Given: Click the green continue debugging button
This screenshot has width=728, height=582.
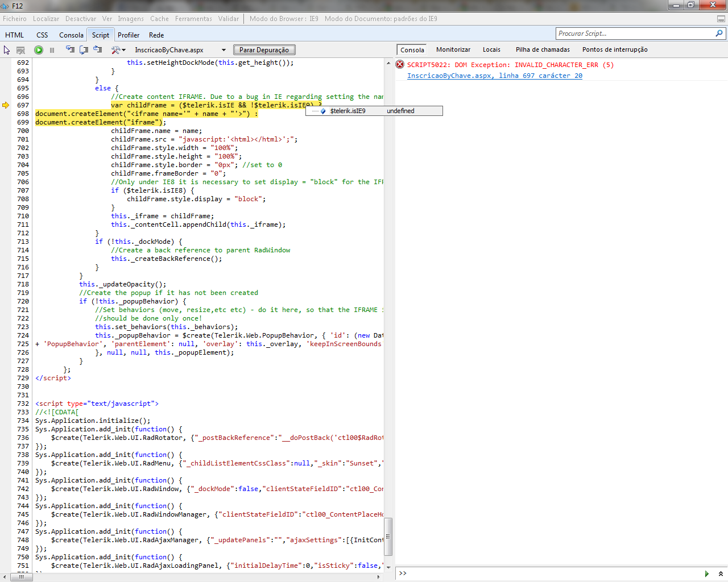Looking at the screenshot, I should [x=39, y=50].
